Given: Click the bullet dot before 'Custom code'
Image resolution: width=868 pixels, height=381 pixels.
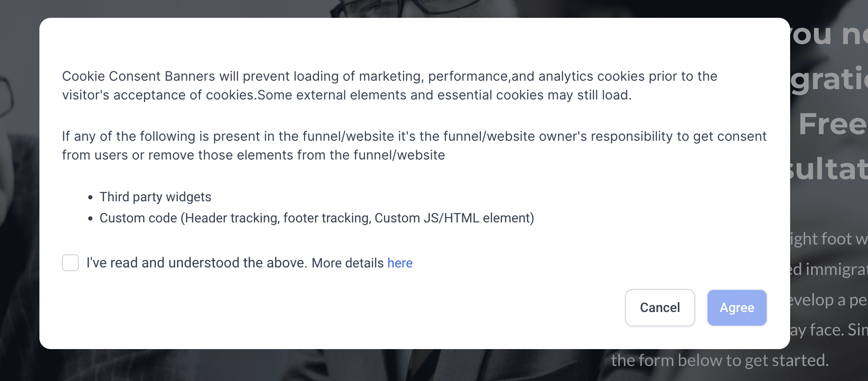Looking at the screenshot, I should pos(90,219).
